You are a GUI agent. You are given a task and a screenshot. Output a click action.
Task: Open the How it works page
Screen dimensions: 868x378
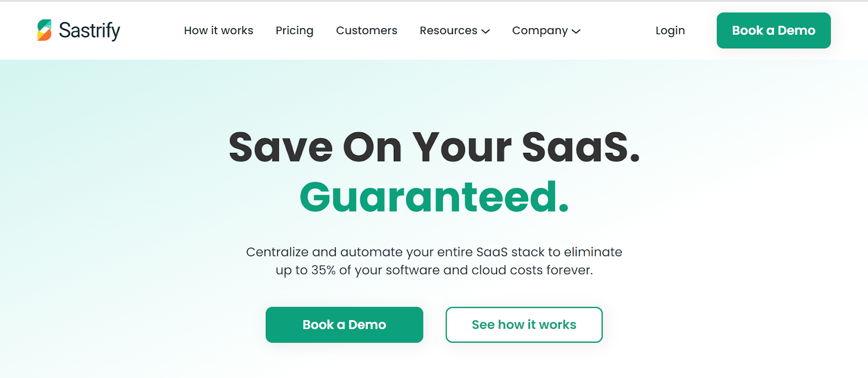[219, 30]
